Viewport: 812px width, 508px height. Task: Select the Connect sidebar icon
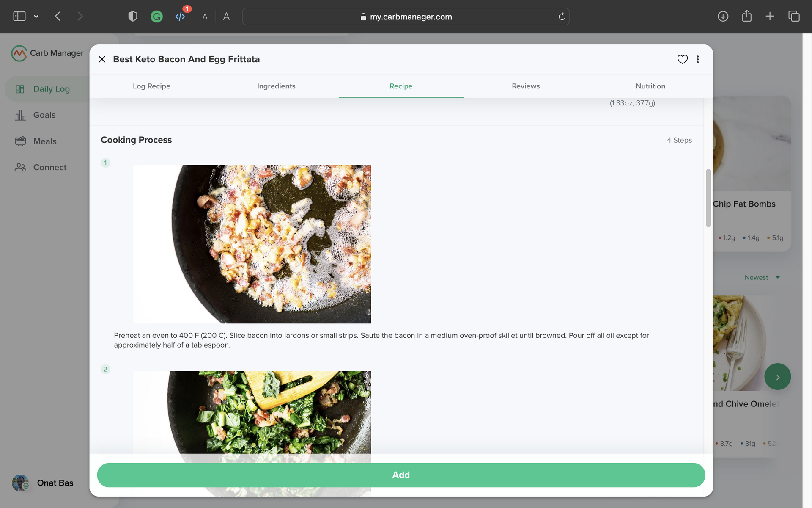[x=19, y=167]
